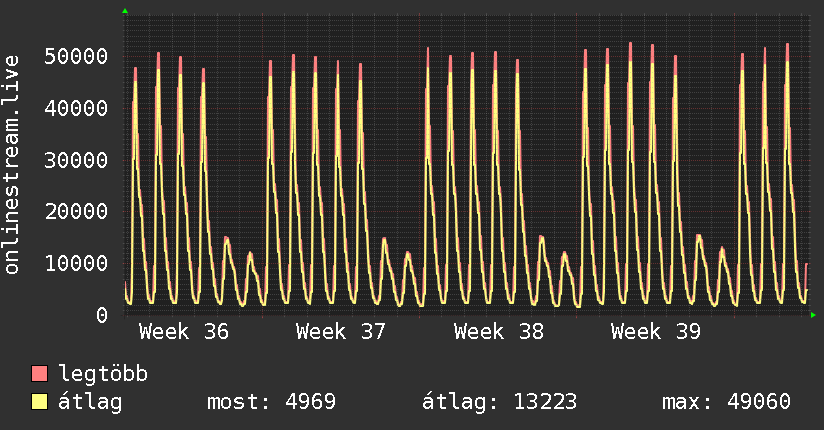Click the green arrow atop y-axis
The width and height of the screenshot is (824, 430).
[125, 11]
